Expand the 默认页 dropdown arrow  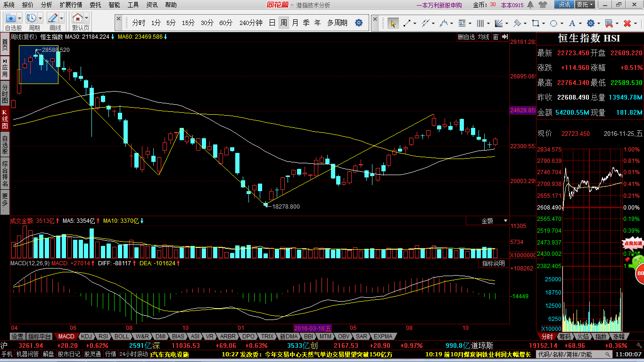[x=87, y=18]
